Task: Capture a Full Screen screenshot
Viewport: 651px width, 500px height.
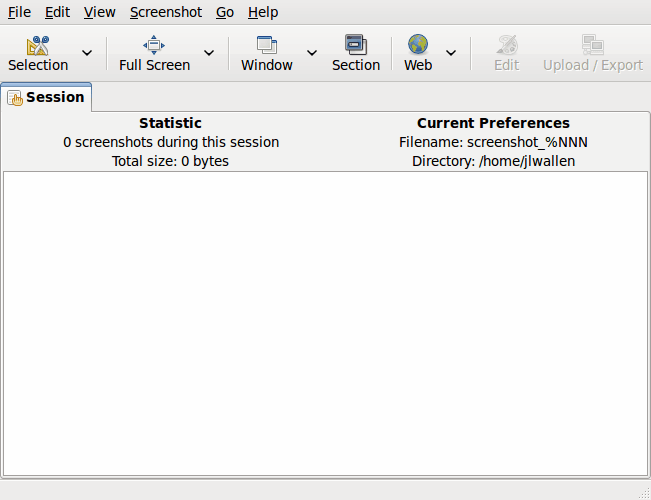Action: coord(154,45)
